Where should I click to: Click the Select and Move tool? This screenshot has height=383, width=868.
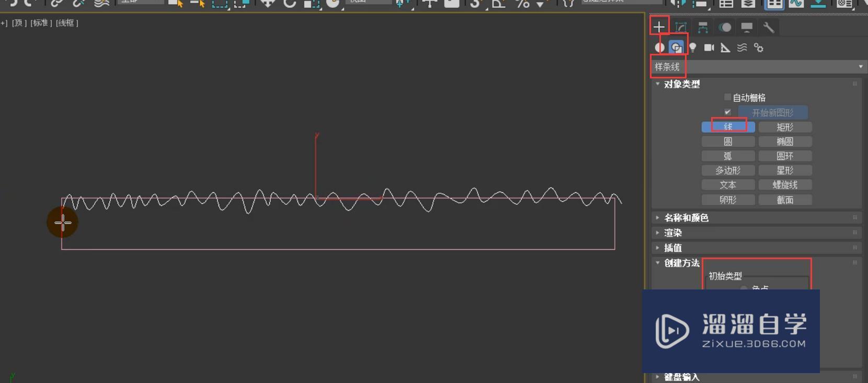point(268,3)
